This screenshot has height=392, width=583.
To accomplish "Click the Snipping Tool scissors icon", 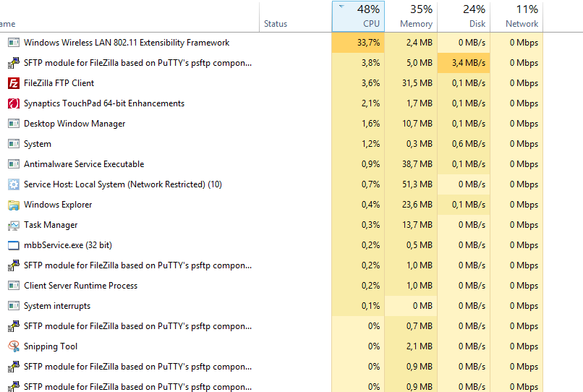I will click(x=14, y=346).
